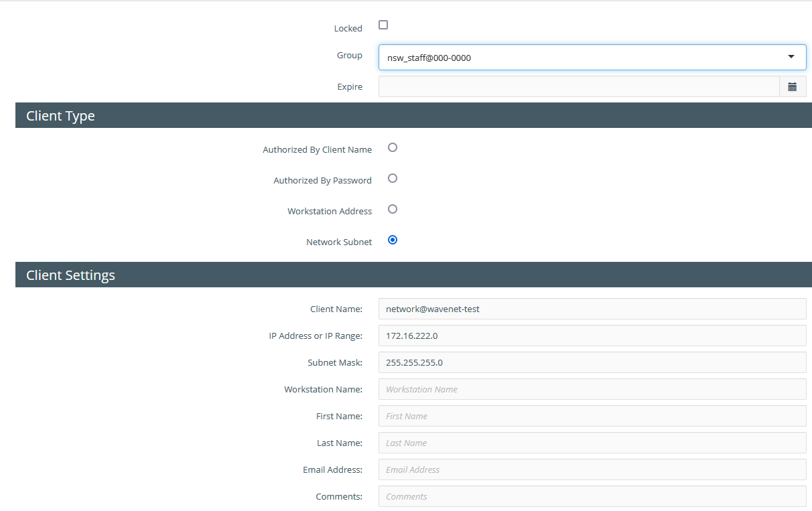Click the Group dropdown arrow
Image resolution: width=812 pixels, height=511 pixels.
tap(791, 58)
